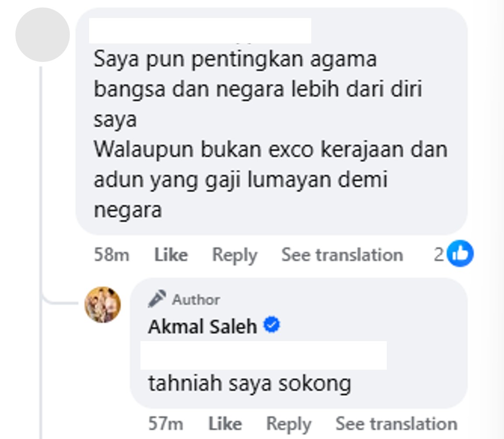Open Akmal Saleh's profile picture
The height and width of the screenshot is (439, 504).
103,305
